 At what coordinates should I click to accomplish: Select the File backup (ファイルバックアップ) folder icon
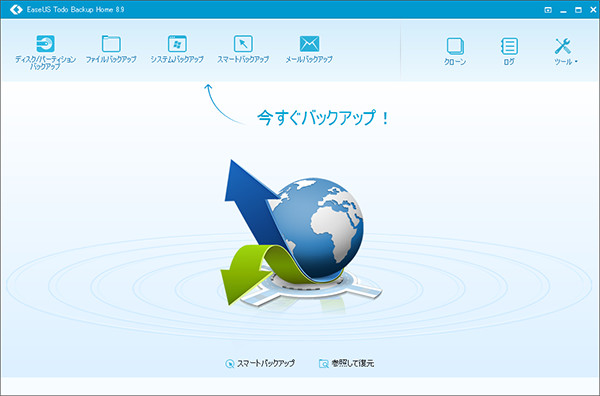pos(111,44)
